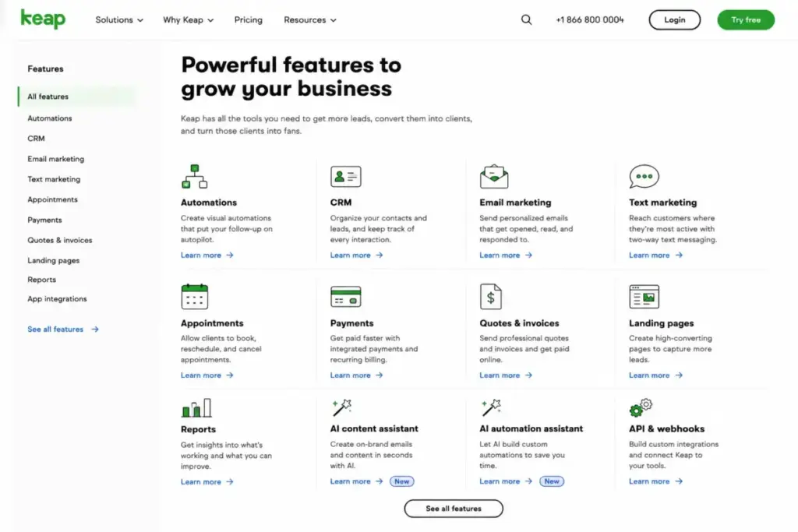Screen dimensions: 798x532
Task: Click the Landing pages layout icon
Action: pos(644,297)
